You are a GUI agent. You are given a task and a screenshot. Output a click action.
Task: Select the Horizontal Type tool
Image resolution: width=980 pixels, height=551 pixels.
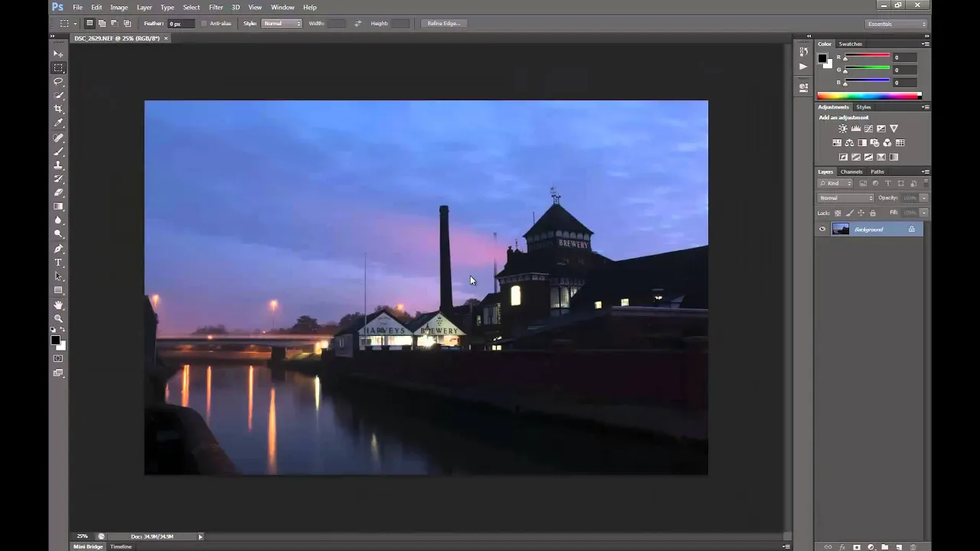(58, 262)
